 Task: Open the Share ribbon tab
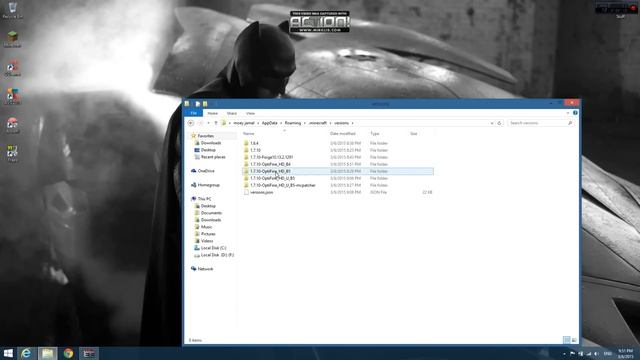coord(231,113)
